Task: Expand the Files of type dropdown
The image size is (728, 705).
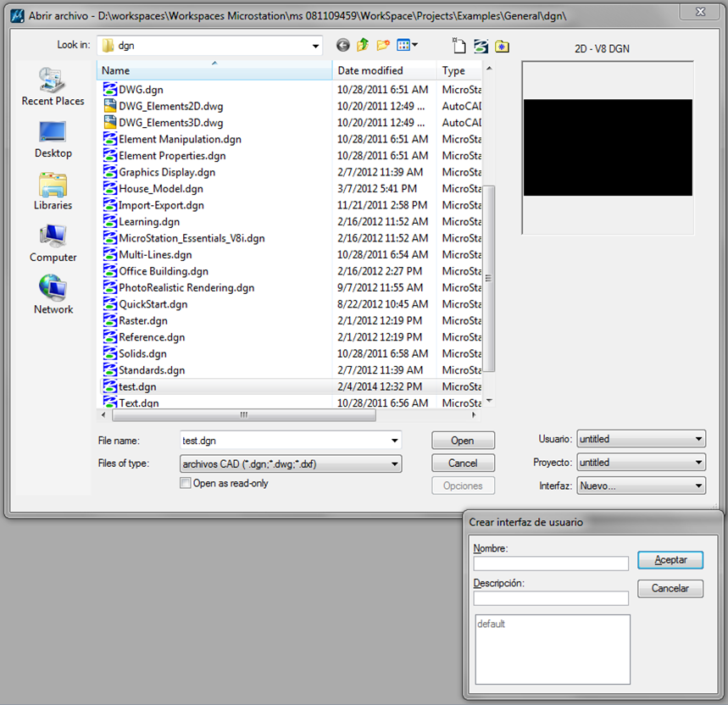Action: click(x=393, y=464)
